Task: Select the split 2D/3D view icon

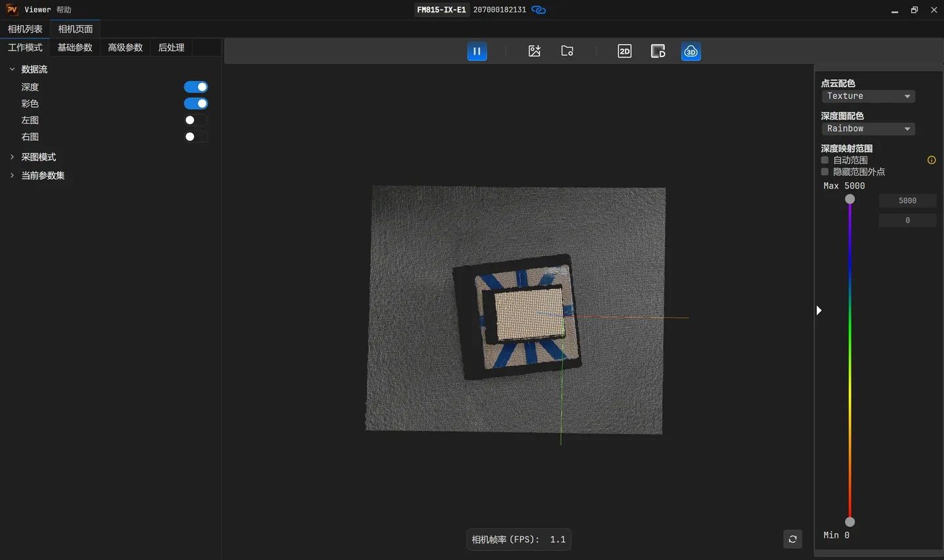Action: 658,51
